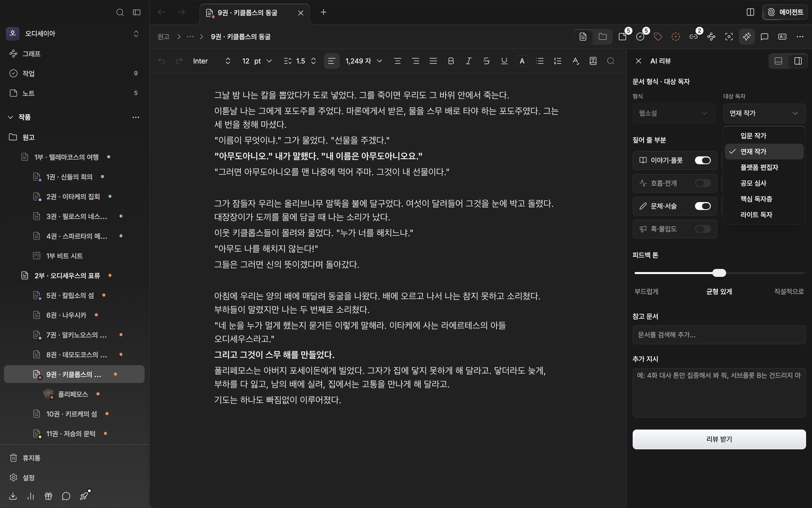Viewport: 812px width, 508px height.
Task: Switch to folder view mode toggle
Action: tap(603, 37)
